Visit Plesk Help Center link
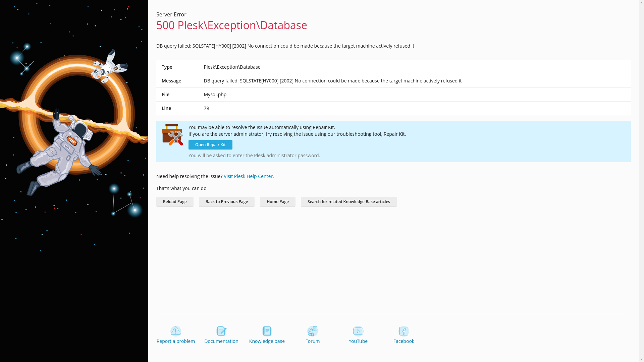644x362 pixels. tap(249, 176)
